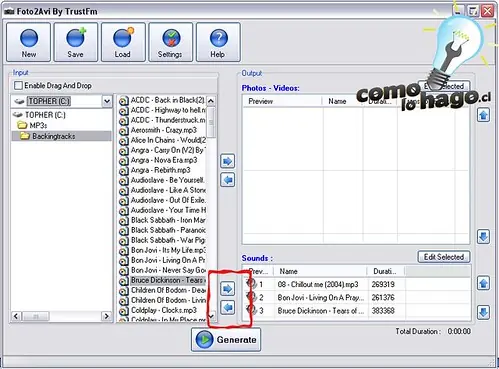Select sound row Bon Jovi - Living On A Pray...

coord(356,297)
